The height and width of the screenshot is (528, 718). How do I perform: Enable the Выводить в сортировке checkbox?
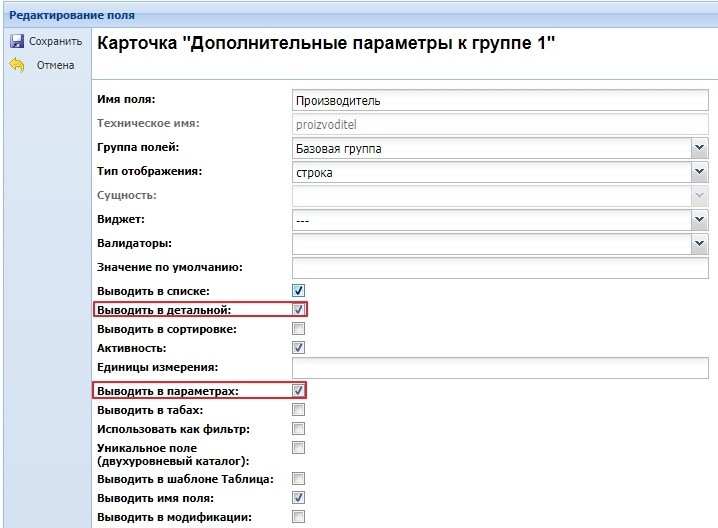[298, 328]
